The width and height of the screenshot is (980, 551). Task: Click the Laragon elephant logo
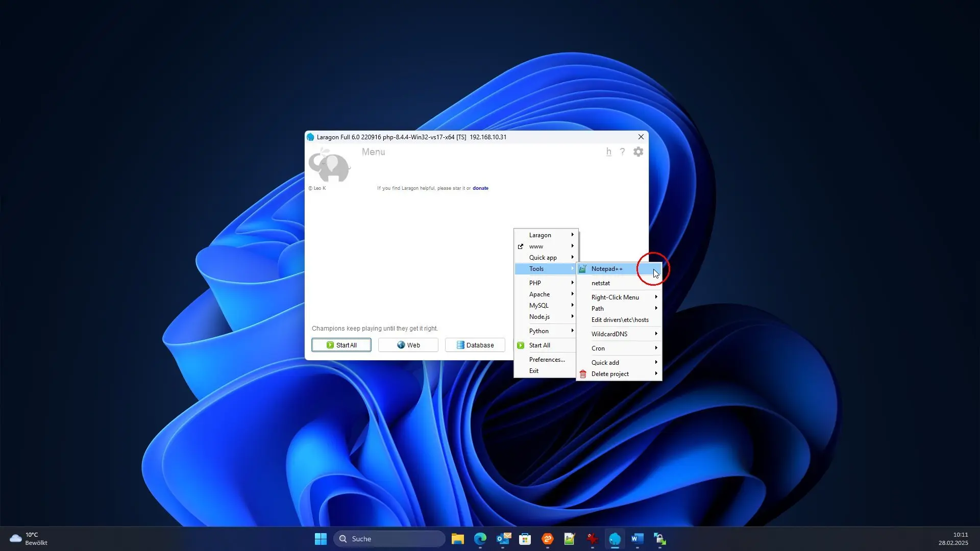(x=329, y=165)
